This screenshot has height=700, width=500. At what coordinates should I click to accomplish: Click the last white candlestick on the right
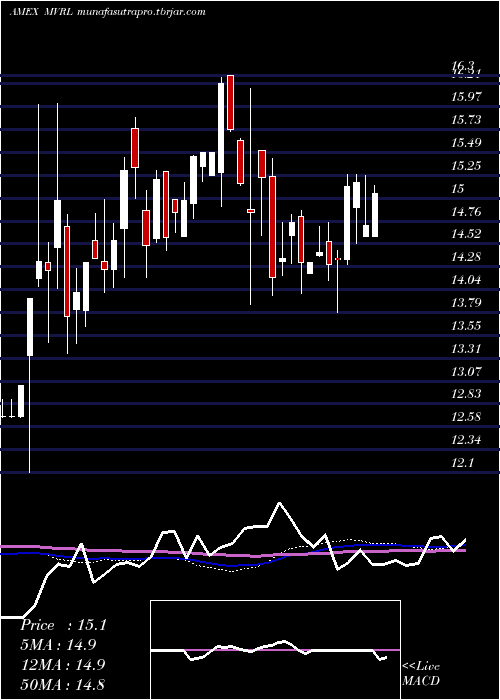click(375, 215)
